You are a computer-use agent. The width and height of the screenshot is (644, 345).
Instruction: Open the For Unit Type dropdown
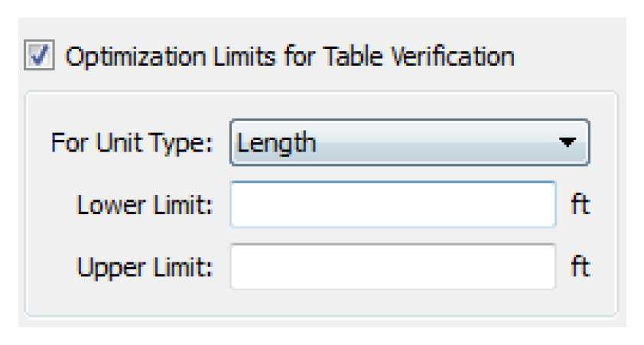tap(408, 142)
